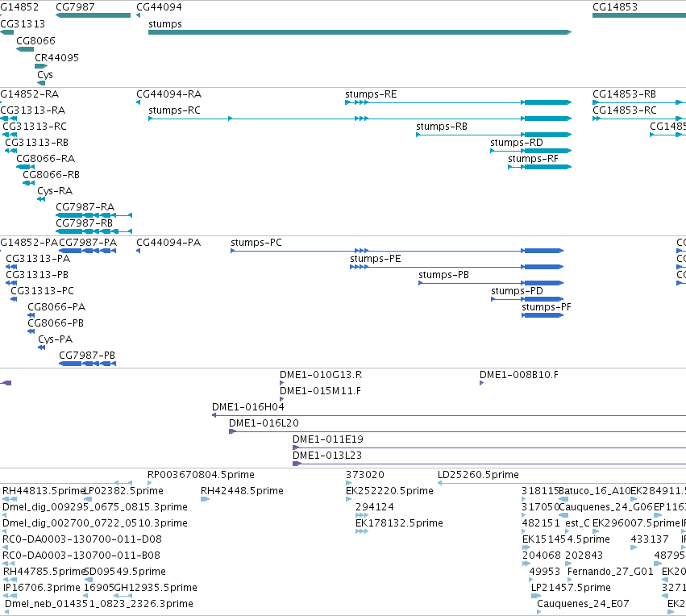Open the CG8066-RA transcript label
686x616 pixels.
45,159
